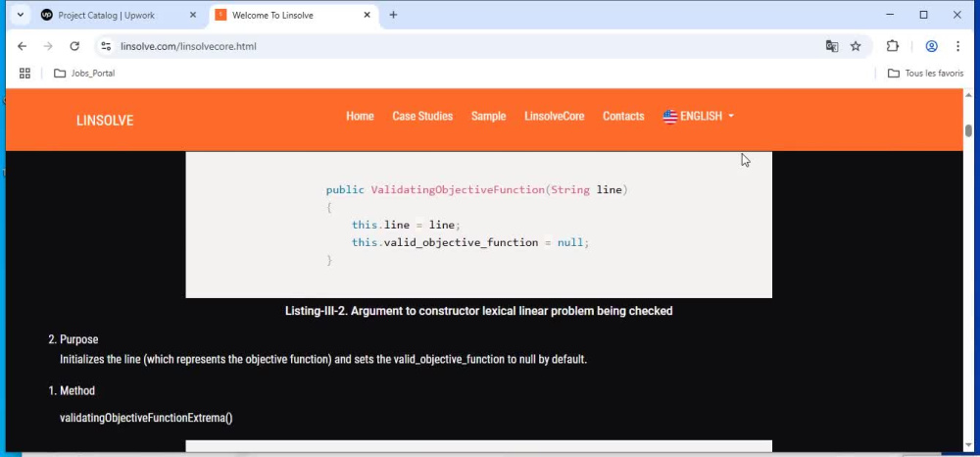Open Case Studies nav link
980x457 pixels.
pos(422,117)
